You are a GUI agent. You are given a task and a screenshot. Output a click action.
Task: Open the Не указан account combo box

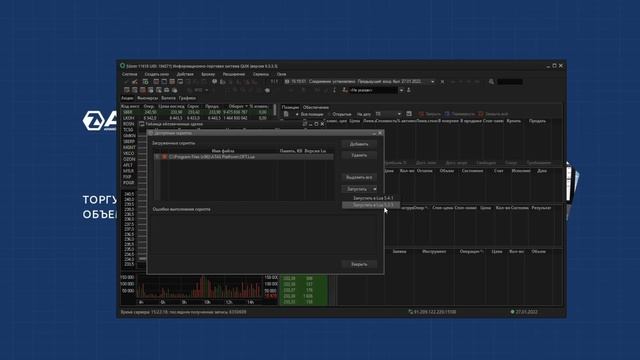point(376,90)
